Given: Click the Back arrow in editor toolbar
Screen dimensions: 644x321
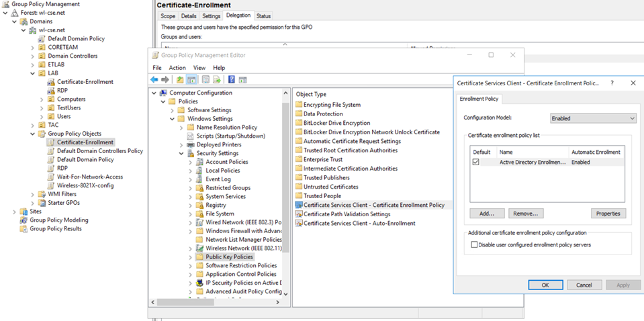Looking at the screenshot, I should coord(154,80).
